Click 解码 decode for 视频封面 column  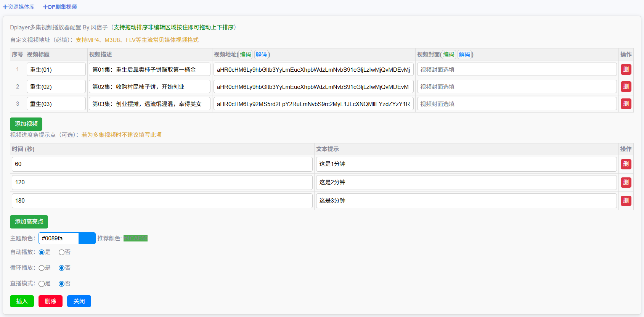(x=464, y=55)
